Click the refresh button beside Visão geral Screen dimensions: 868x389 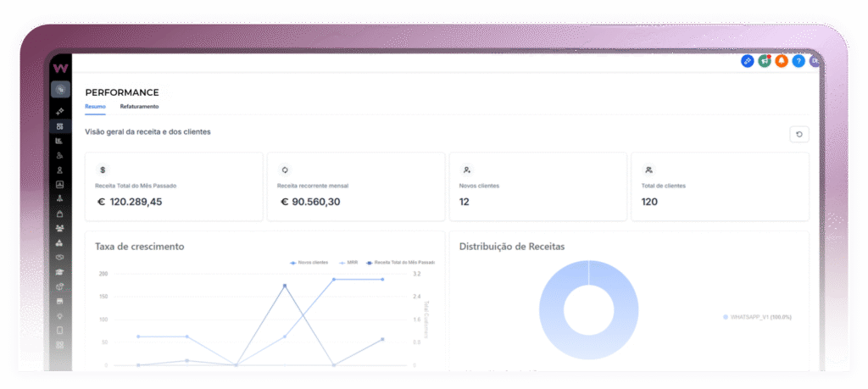coord(798,134)
